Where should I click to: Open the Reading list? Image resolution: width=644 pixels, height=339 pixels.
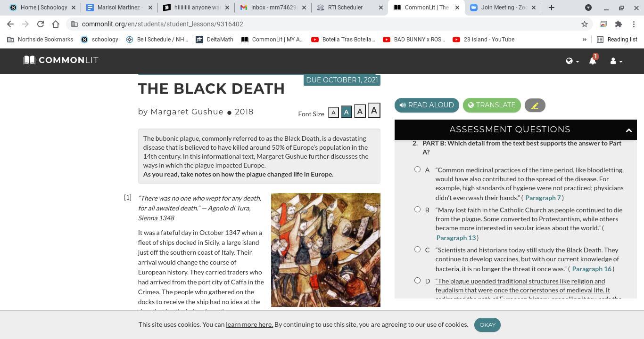(x=617, y=40)
